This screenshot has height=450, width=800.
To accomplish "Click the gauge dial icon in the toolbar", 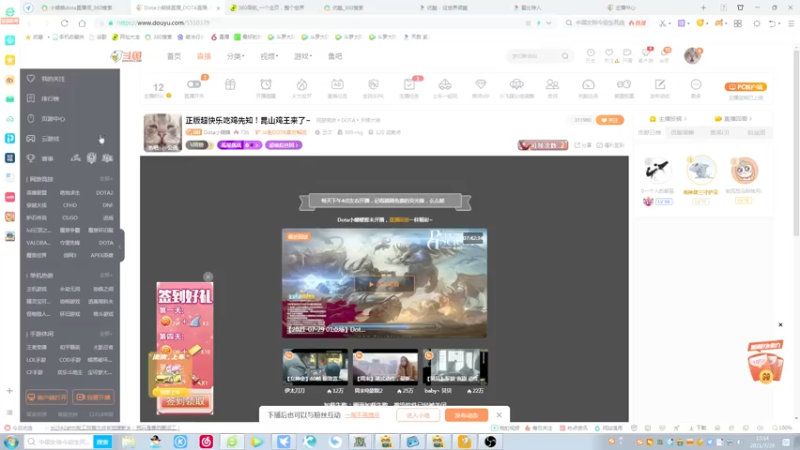I will point(588,84).
